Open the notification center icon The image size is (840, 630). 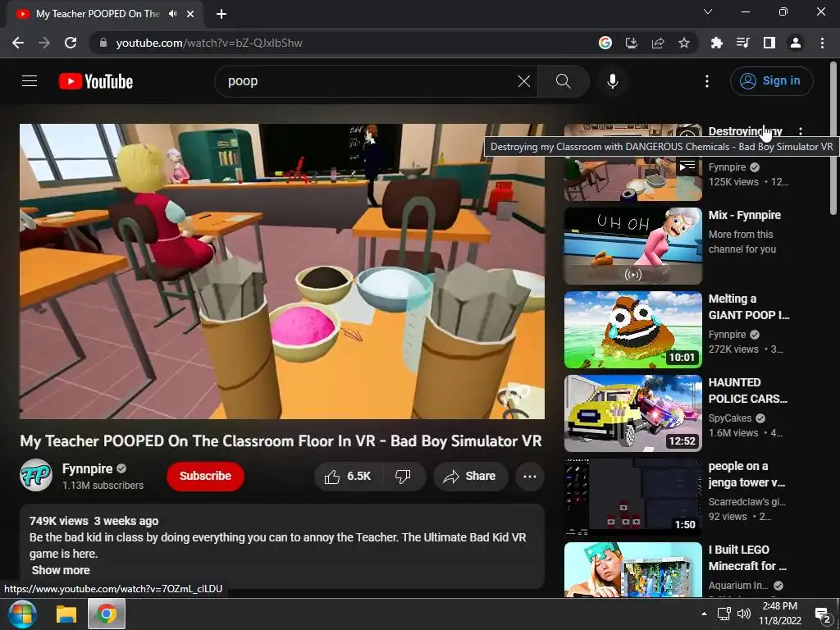(x=822, y=615)
